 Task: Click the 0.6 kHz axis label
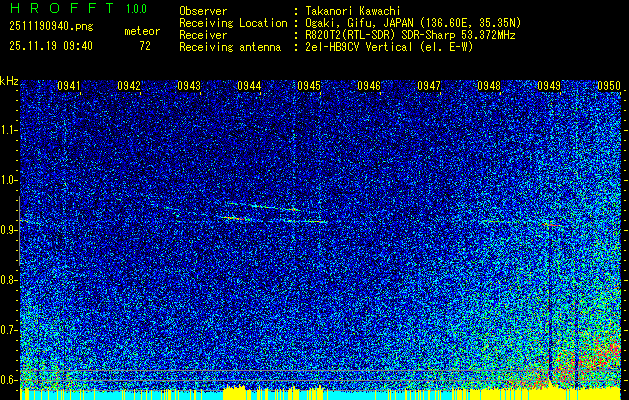click(x=8, y=380)
